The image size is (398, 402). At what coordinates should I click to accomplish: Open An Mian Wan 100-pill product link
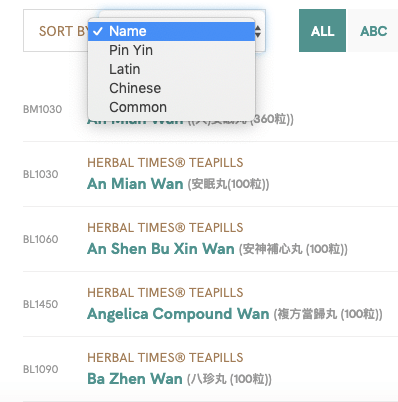coord(135,184)
